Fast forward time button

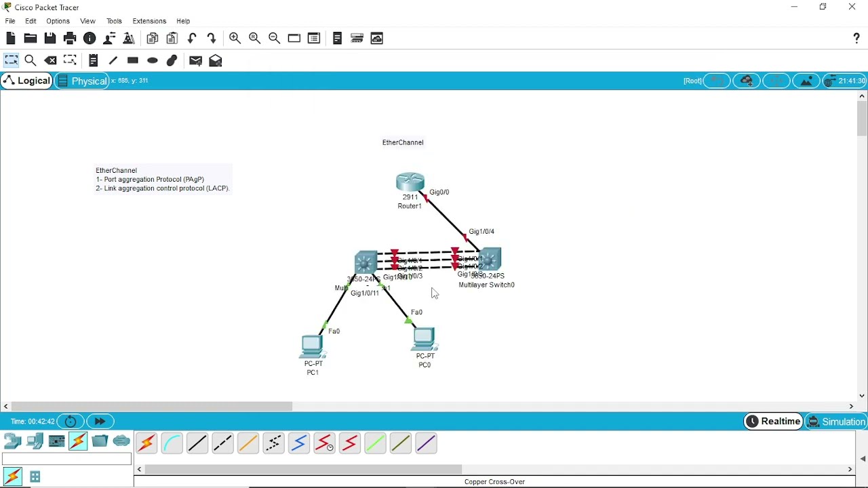pos(100,422)
